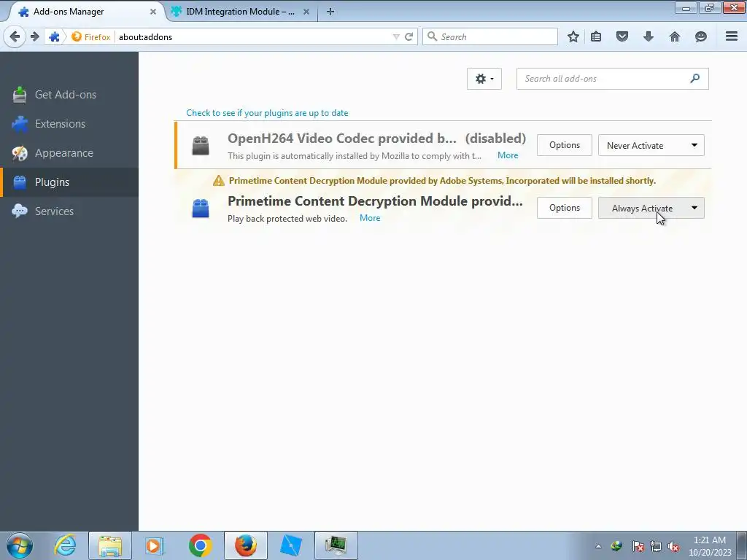The height and width of the screenshot is (560, 747).
Task: Select the OpenH264 Video Codec title text
Action: click(341, 138)
